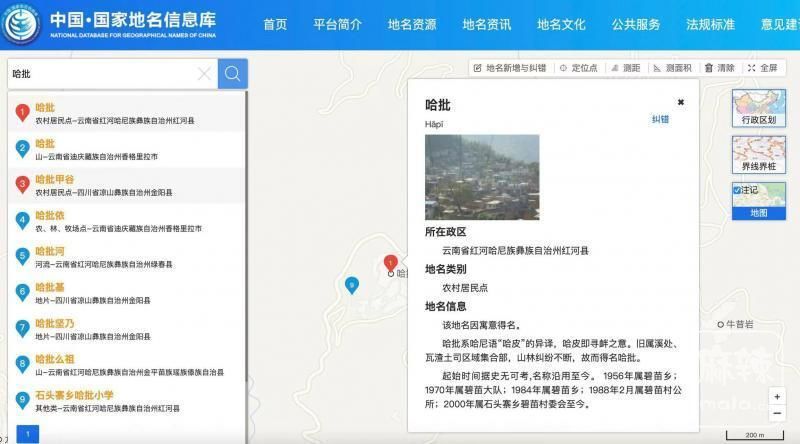Click the 哈批 place photo thumbnail
This screenshot has height=444, width=800.
coord(482,177)
